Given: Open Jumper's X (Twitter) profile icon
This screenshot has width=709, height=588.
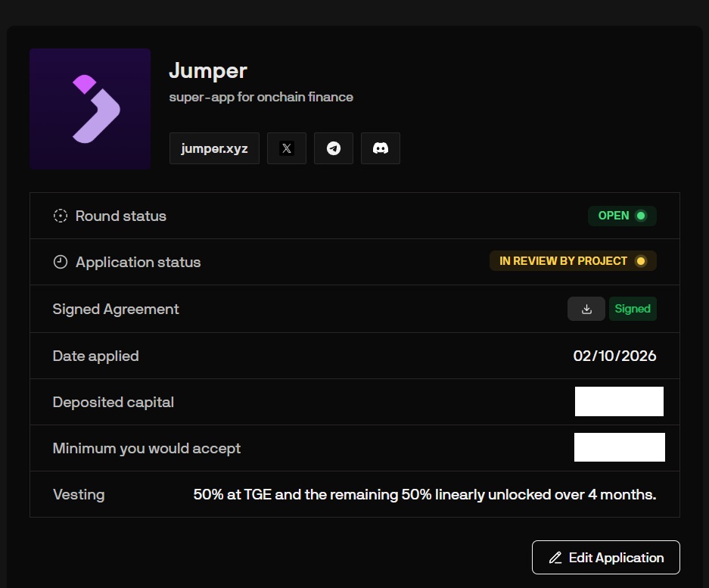Looking at the screenshot, I should pyautogui.click(x=287, y=148).
